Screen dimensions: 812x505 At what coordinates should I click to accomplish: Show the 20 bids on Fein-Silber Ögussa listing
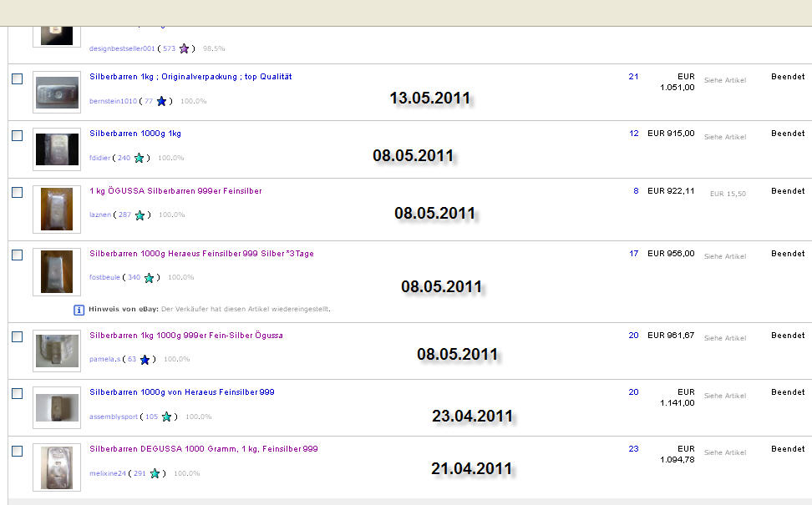click(x=633, y=336)
